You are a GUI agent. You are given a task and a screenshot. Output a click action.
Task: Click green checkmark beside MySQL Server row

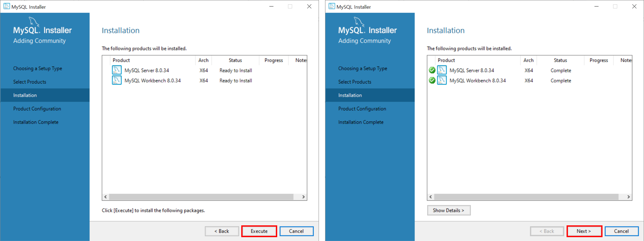pyautogui.click(x=432, y=70)
